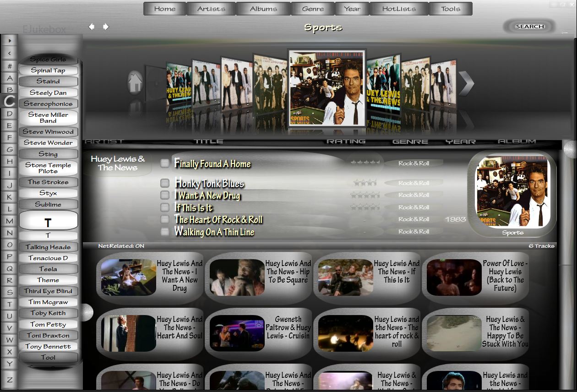
Task: Choose Stevie Wonder from the artist list
Action: (48, 142)
